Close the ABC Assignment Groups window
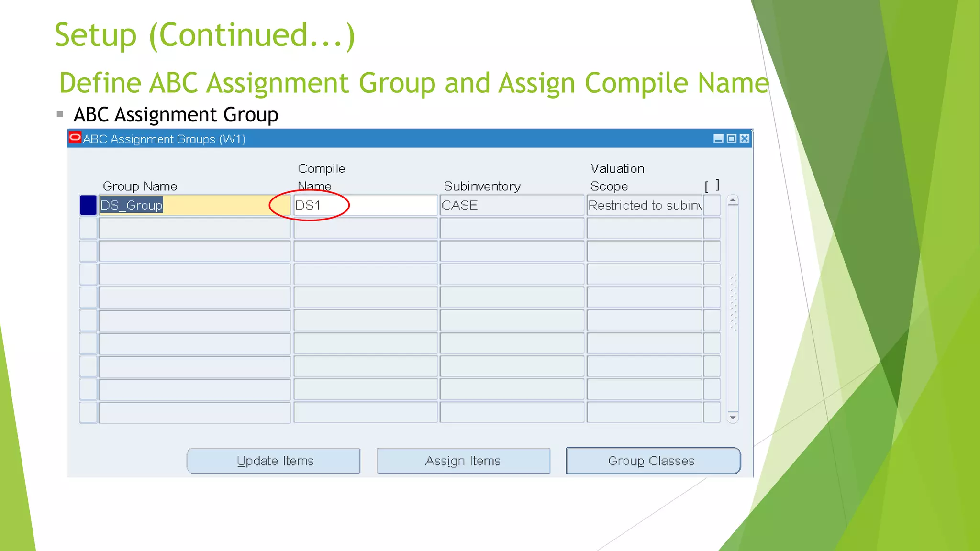 [744, 139]
